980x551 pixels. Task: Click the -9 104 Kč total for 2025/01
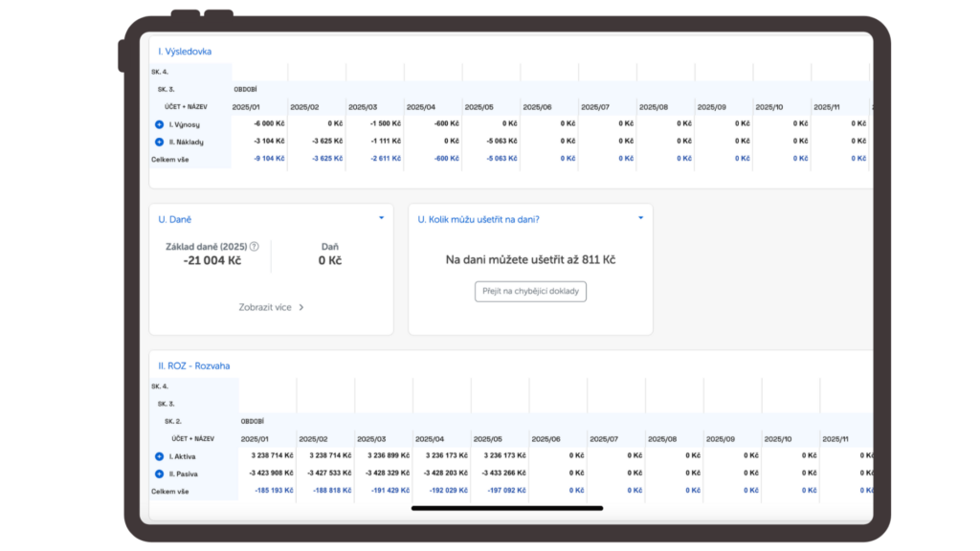pos(269,159)
